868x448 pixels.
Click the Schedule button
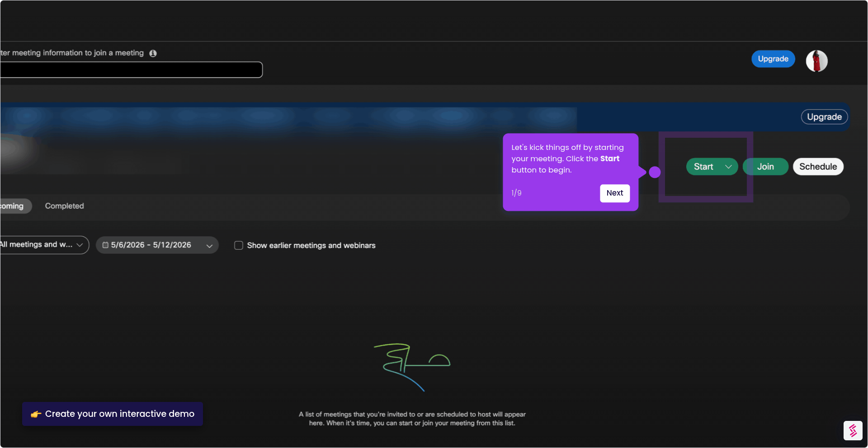[x=818, y=167]
